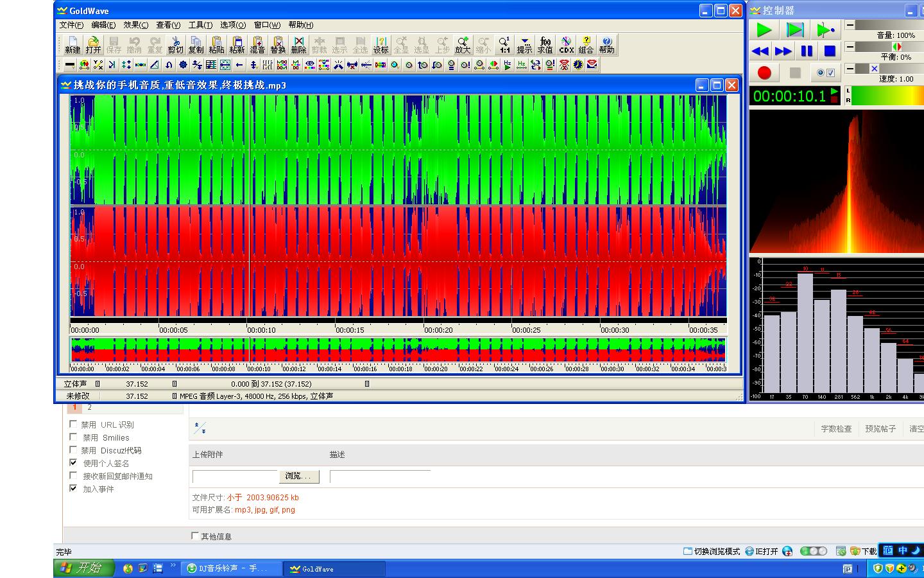Click the 字数检查 button
Viewport: 924px width, 578px height.
coord(837,428)
